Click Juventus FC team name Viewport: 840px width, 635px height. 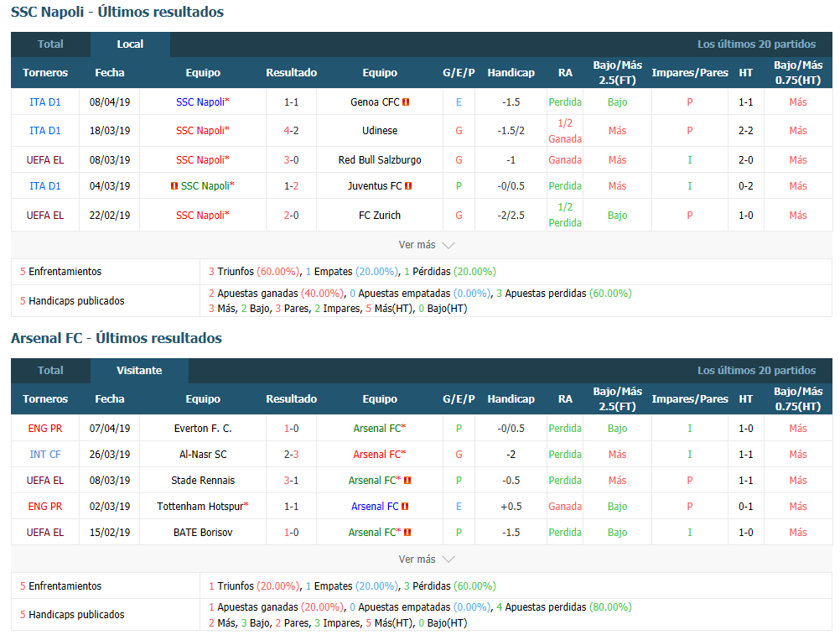click(x=375, y=186)
